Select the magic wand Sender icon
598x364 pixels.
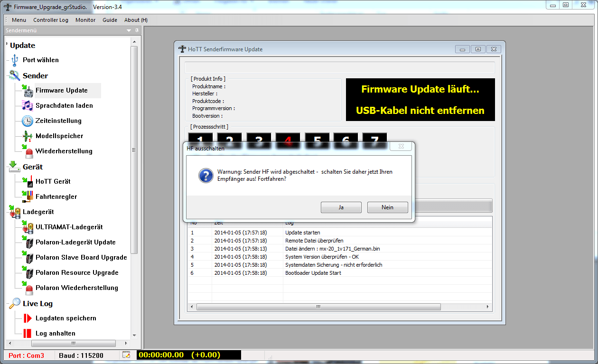14,75
